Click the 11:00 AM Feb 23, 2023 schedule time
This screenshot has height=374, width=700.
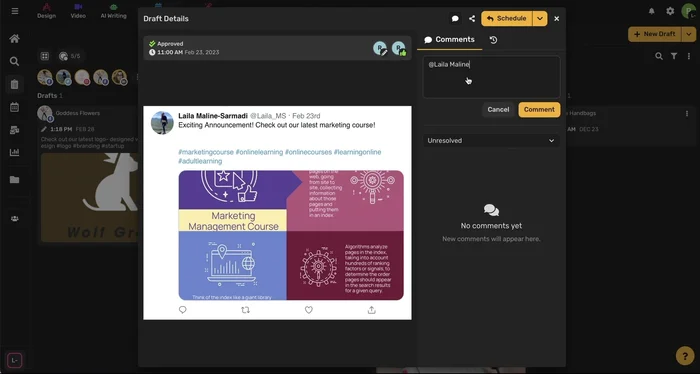[184, 52]
